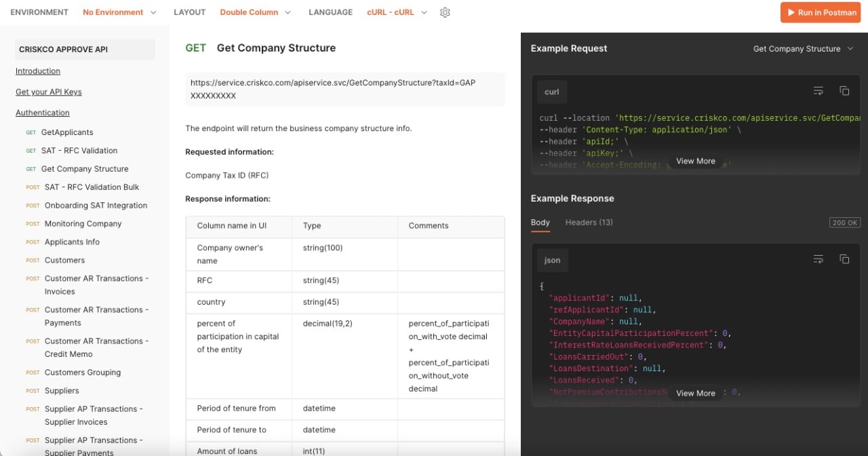
Task: Click the Get Company Structure page heading
Action: pyautogui.click(x=276, y=48)
